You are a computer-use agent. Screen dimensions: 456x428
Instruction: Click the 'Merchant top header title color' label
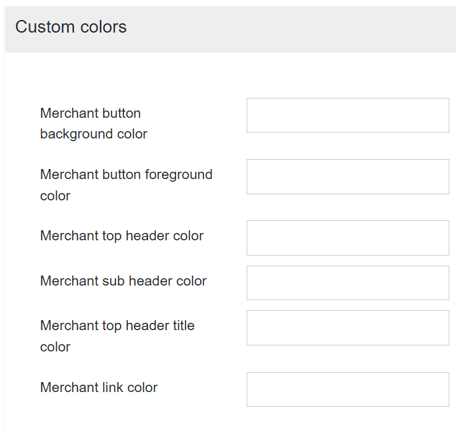(117, 336)
